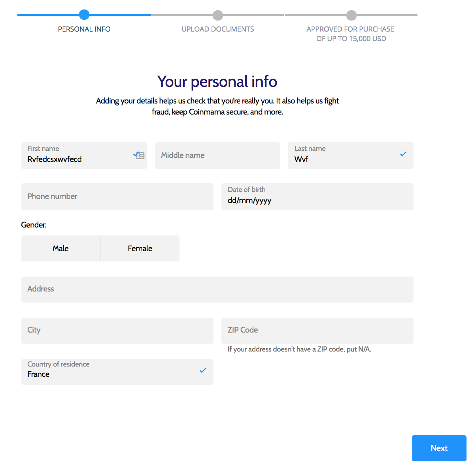Click the filled Personal Info step circle

point(84,15)
